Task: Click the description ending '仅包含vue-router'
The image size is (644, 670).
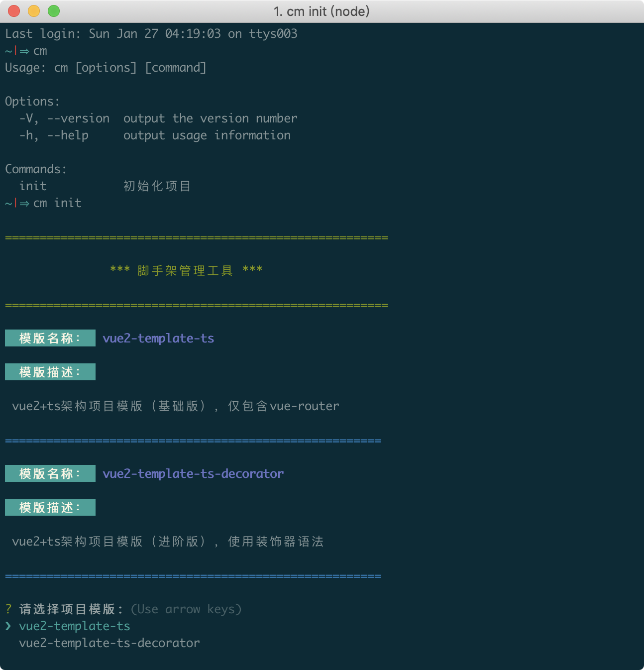Action: pyautogui.click(x=176, y=406)
